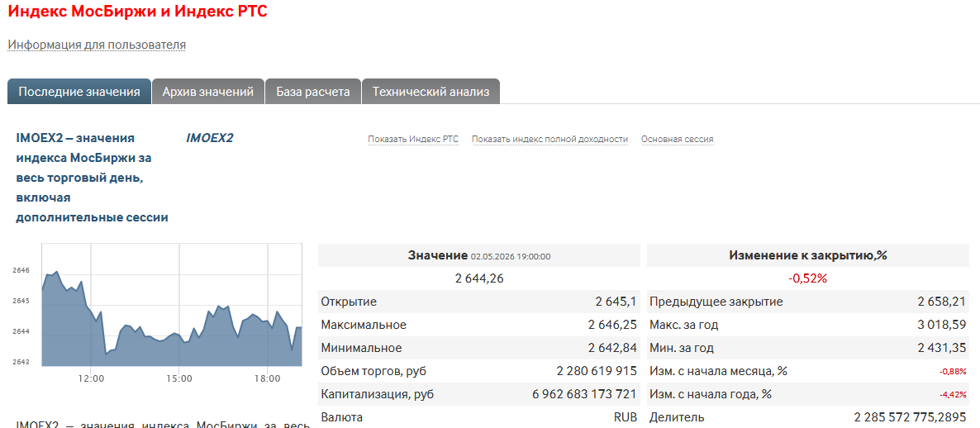
Task: Click the Мин. за год label
Action: pyautogui.click(x=681, y=348)
